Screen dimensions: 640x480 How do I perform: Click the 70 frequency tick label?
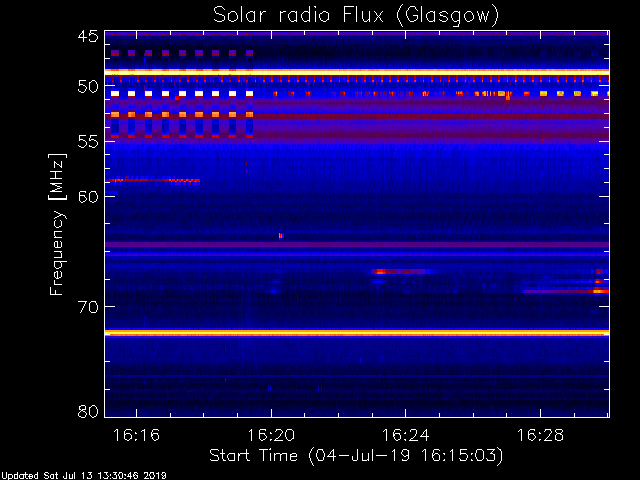[x=88, y=307]
